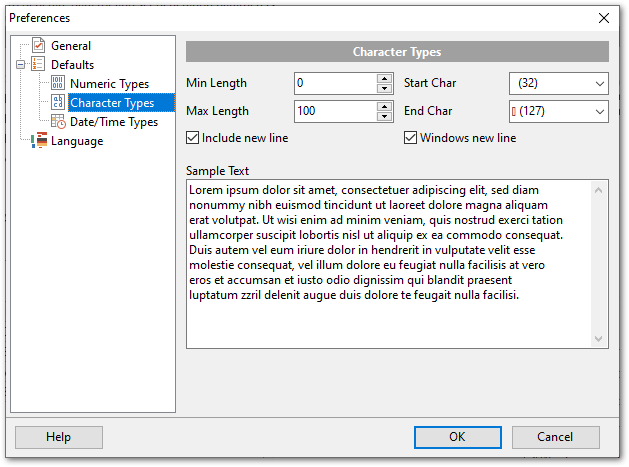Click the Language flag icon
The width and height of the screenshot is (629, 467).
coord(39,140)
